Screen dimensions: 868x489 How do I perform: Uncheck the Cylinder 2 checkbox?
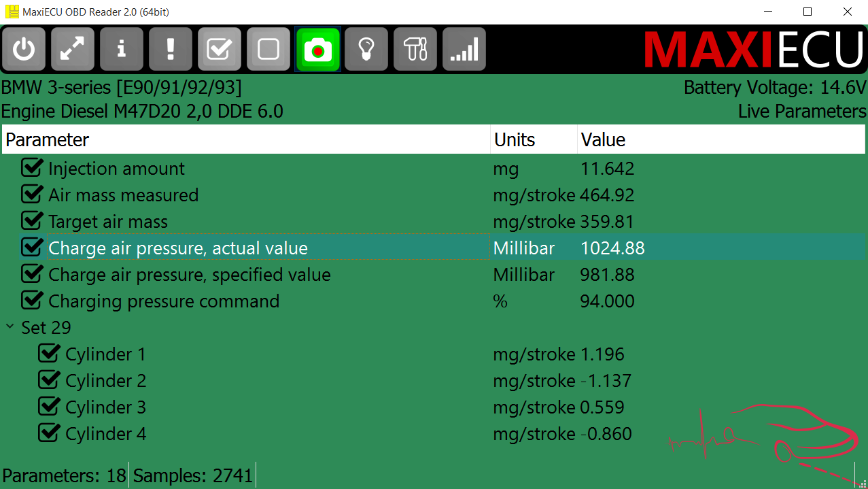click(x=49, y=380)
